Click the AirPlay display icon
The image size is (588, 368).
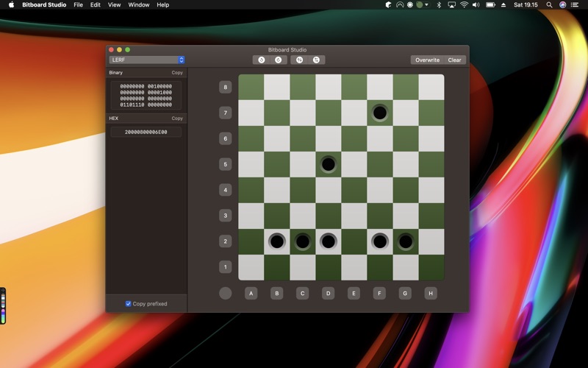point(452,5)
